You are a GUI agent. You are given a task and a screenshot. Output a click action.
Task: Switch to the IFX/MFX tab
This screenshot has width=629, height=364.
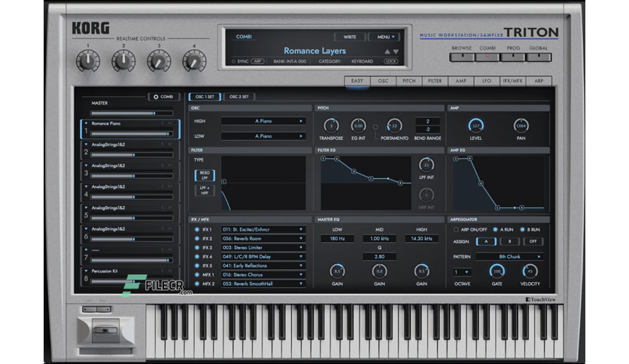[512, 81]
